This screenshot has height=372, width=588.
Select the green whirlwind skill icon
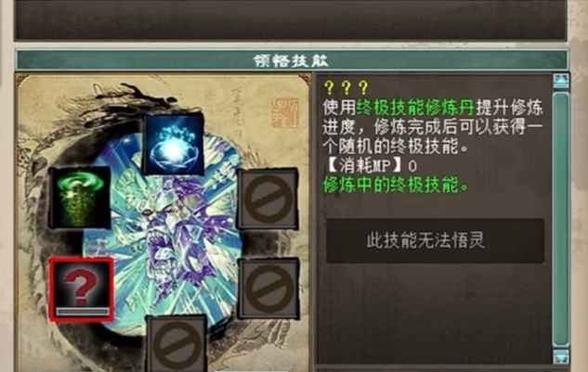click(x=80, y=198)
